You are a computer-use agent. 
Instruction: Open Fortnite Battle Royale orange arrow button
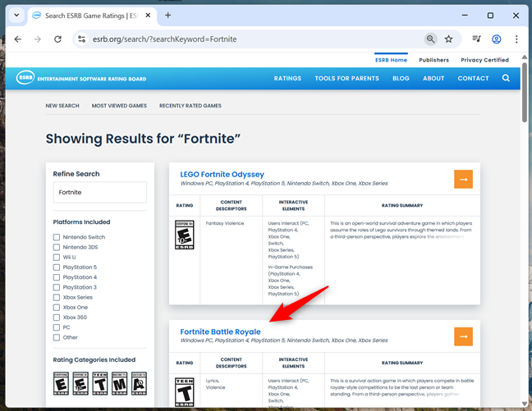[463, 336]
